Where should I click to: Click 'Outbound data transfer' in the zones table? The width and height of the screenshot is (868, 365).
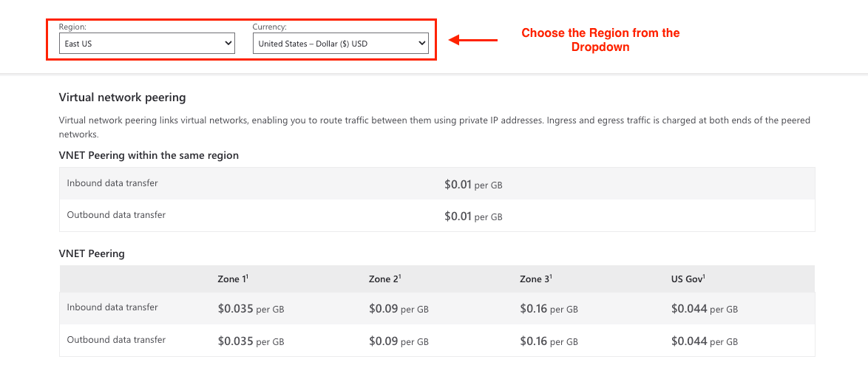click(116, 340)
